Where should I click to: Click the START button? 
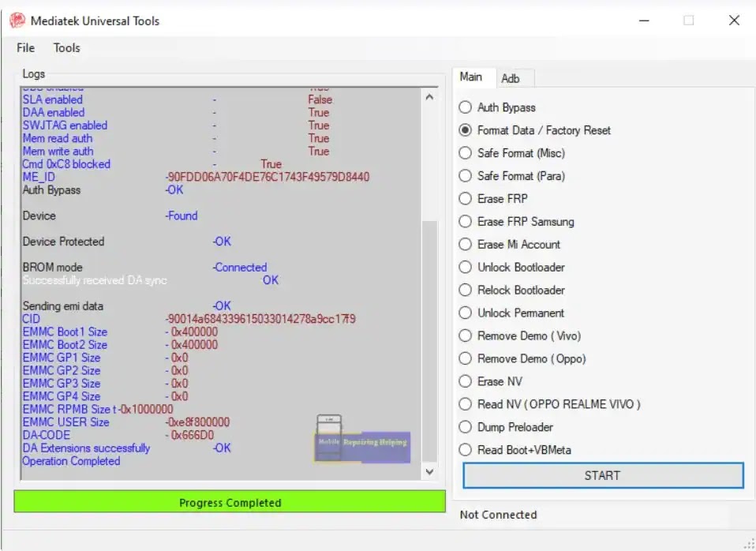tap(603, 476)
